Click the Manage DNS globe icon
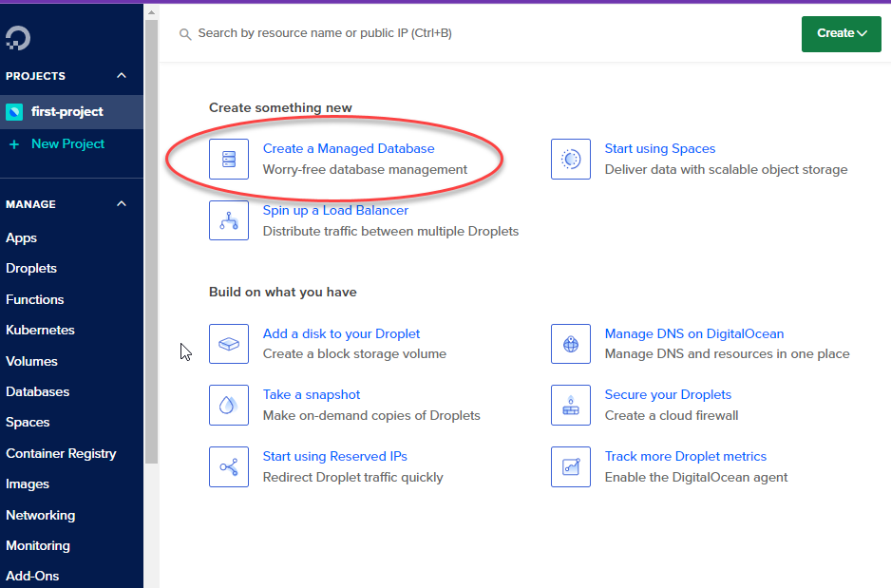Viewport: 891px width, 588px height. point(571,344)
